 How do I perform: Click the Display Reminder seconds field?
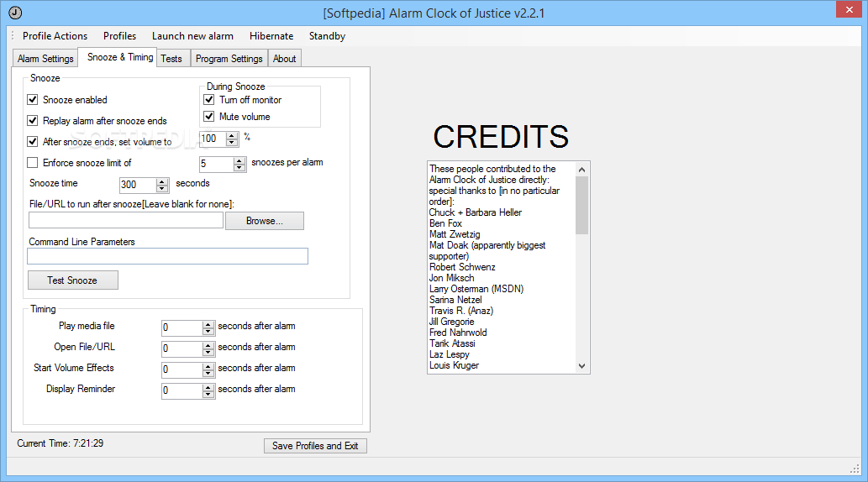(182, 390)
